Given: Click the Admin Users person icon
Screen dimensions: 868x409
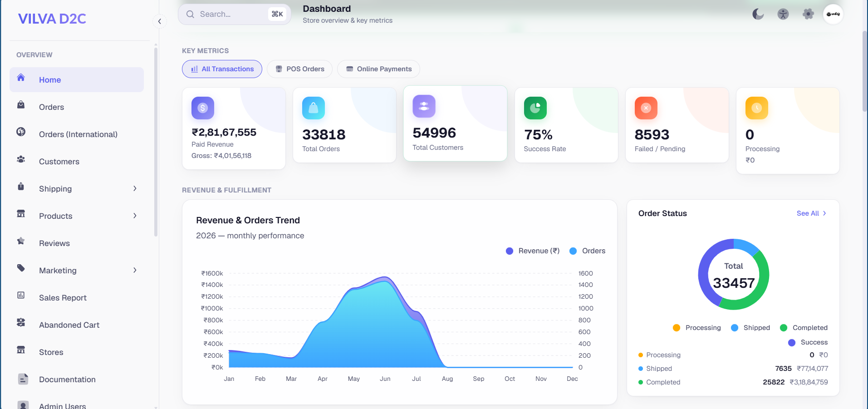Looking at the screenshot, I should (x=23, y=404).
